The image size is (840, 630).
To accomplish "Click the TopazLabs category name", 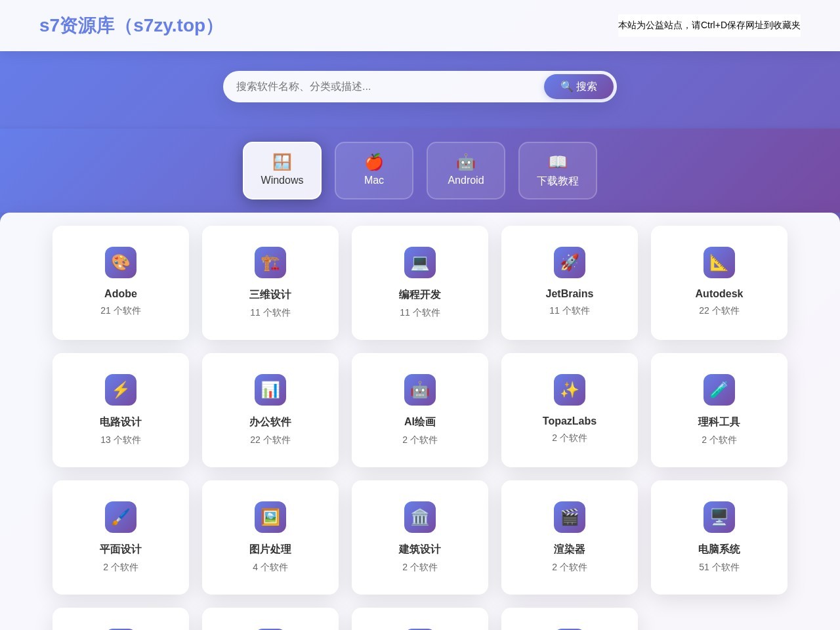I will coord(570,421).
